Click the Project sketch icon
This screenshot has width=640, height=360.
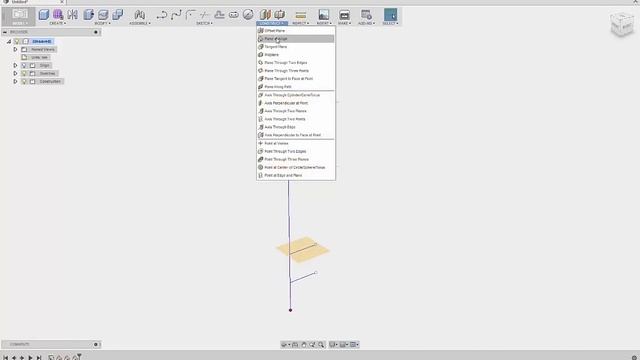(x=219, y=15)
